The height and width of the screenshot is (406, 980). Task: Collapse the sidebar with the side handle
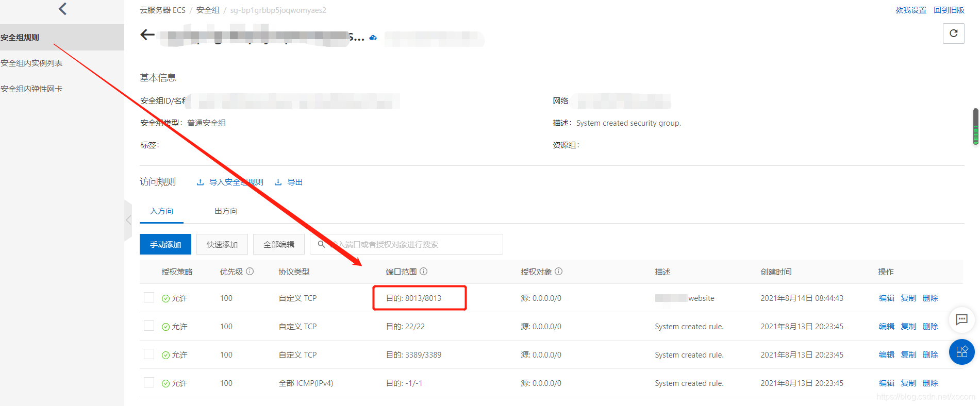(128, 220)
